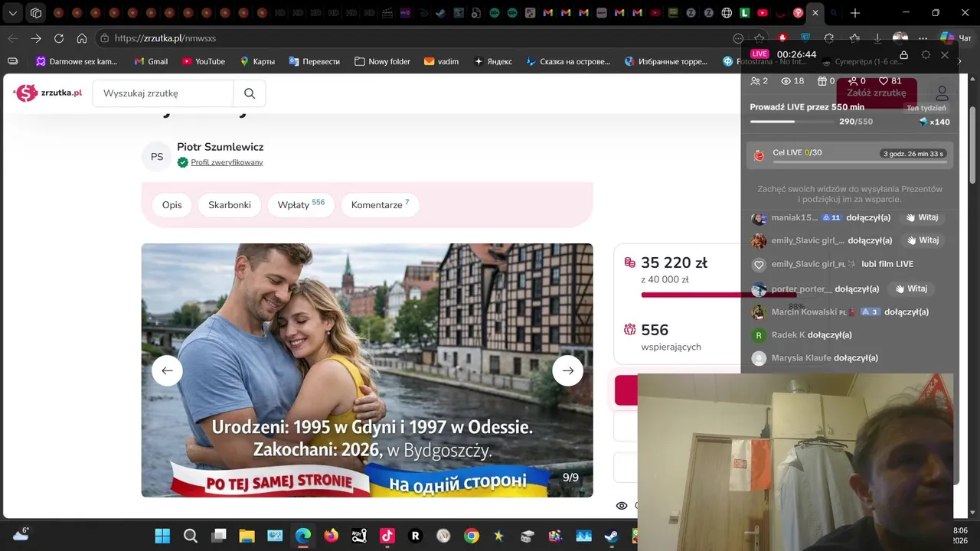The height and width of the screenshot is (551, 980).
Task: Click the viewers count eye icon
Action: (x=786, y=81)
